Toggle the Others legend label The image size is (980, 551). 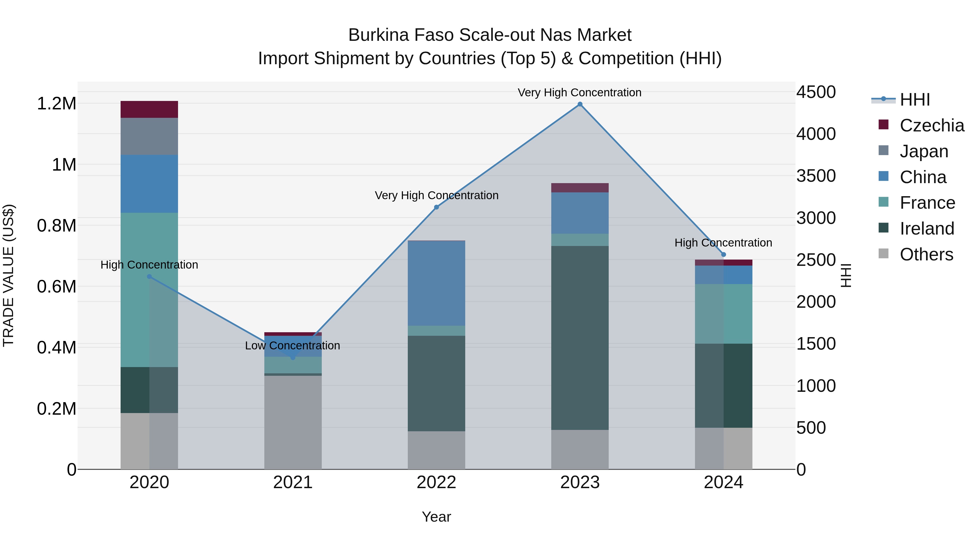click(x=927, y=254)
